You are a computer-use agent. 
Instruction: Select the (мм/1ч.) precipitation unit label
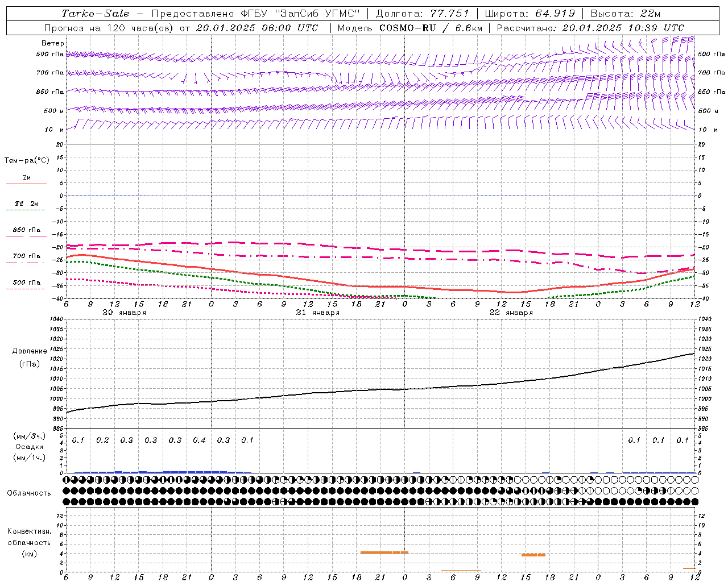[x=30, y=457]
